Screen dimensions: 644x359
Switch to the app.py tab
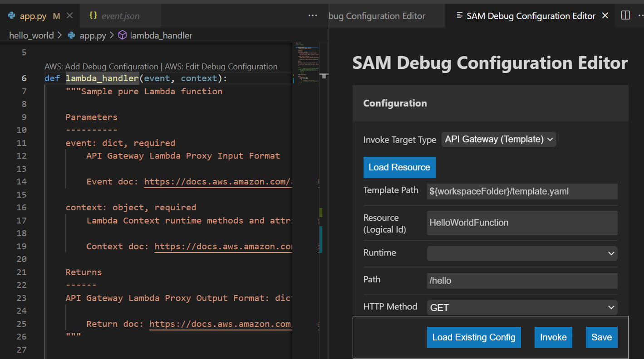pyautogui.click(x=39, y=16)
